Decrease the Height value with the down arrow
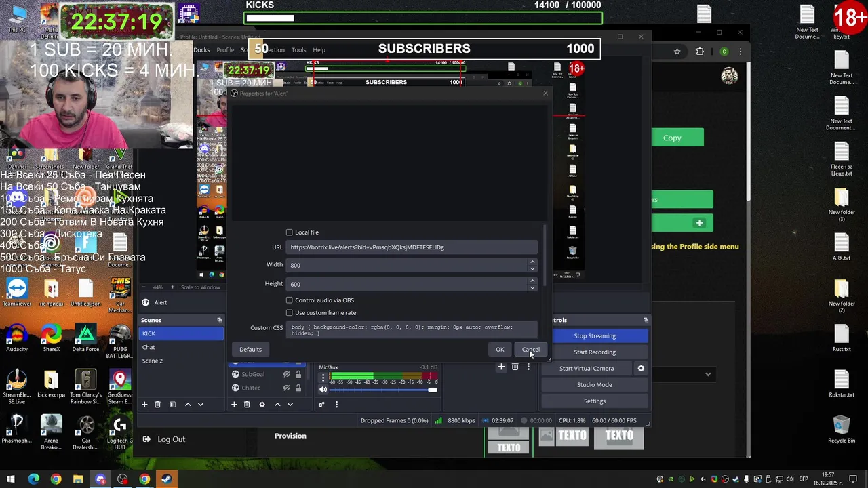The image size is (868, 488). click(x=532, y=287)
